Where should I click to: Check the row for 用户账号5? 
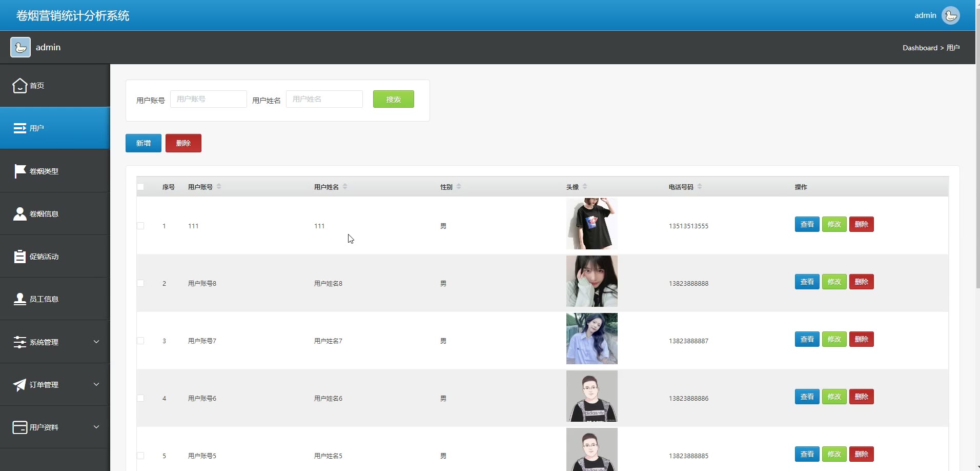[x=140, y=456]
